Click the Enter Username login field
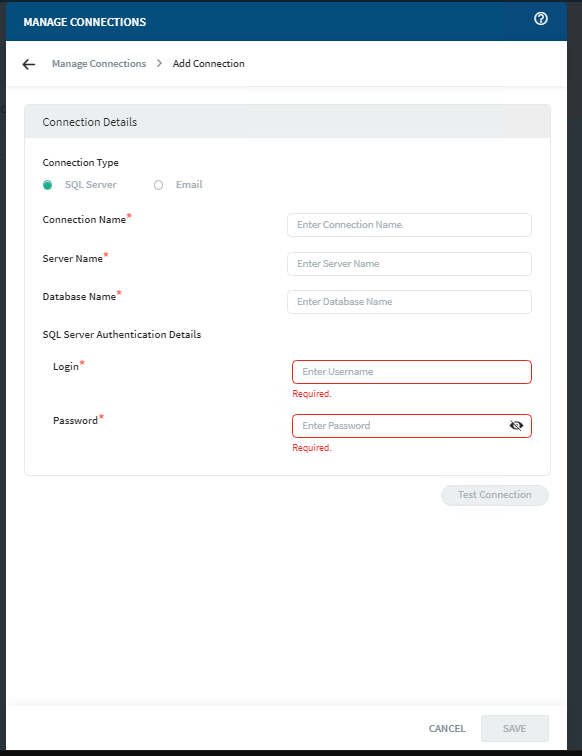This screenshot has height=756, width=582. pos(412,372)
